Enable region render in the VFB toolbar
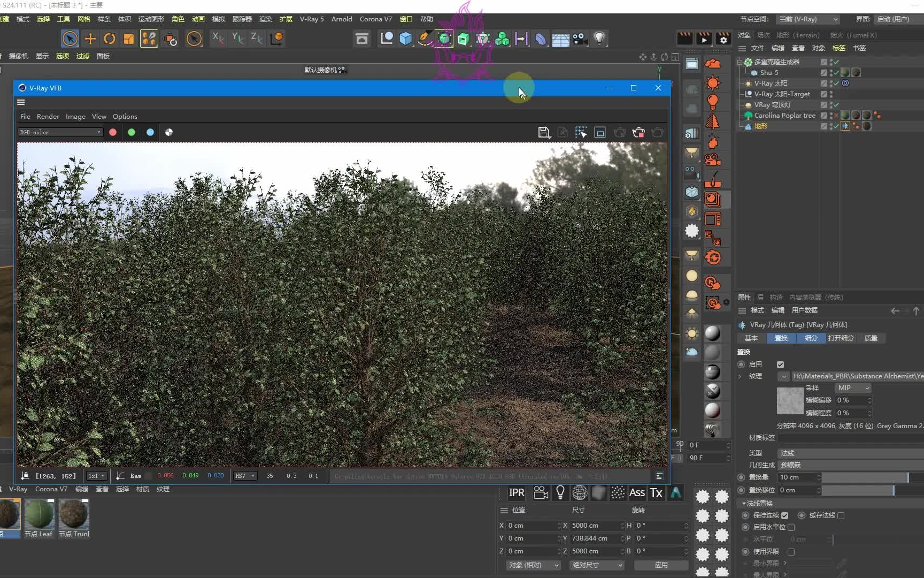Image resolution: width=924 pixels, height=578 pixels. pos(581,132)
